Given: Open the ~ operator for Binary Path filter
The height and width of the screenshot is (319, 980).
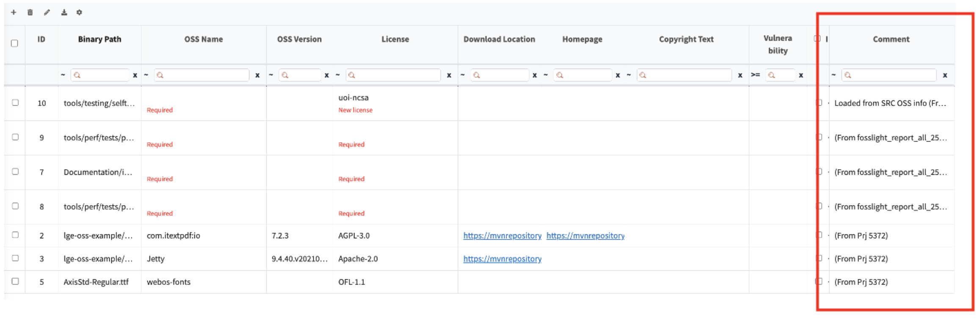Looking at the screenshot, I should point(63,75).
